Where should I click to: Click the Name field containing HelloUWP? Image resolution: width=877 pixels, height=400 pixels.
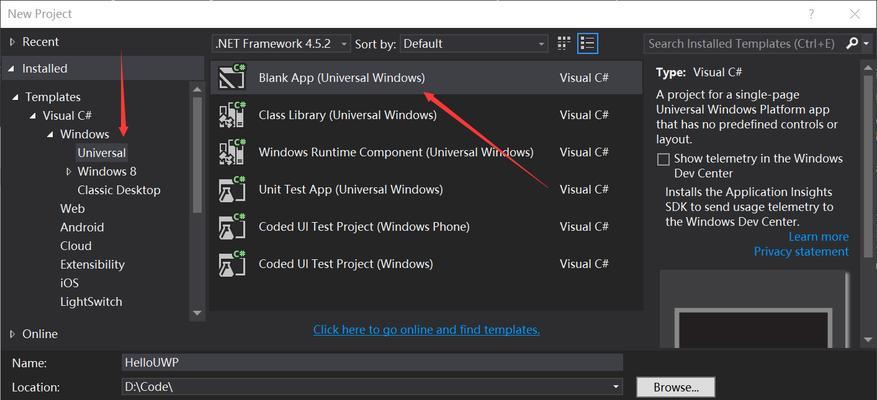click(372, 363)
